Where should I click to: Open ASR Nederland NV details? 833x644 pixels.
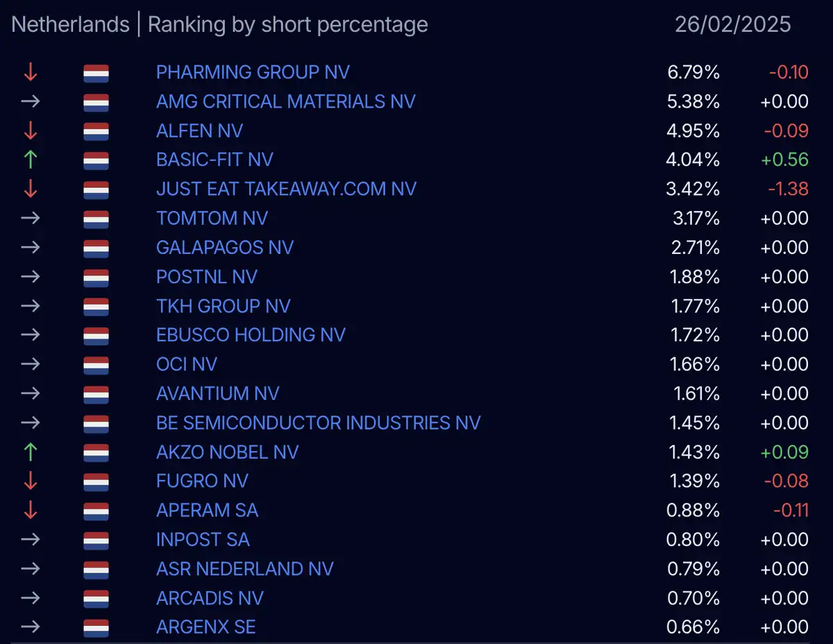coord(245,569)
